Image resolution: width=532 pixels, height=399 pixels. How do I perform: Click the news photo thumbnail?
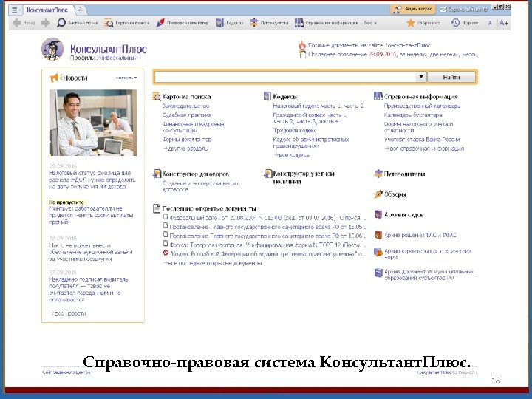[93, 123]
